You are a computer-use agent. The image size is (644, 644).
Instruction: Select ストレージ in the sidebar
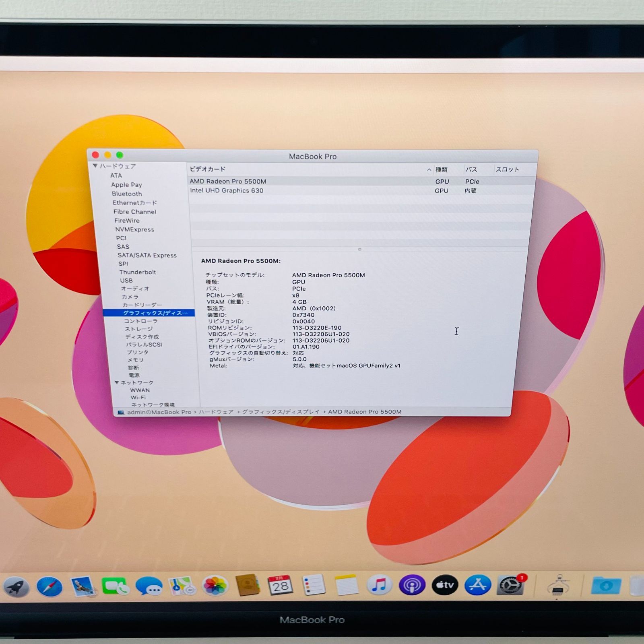tap(138, 329)
